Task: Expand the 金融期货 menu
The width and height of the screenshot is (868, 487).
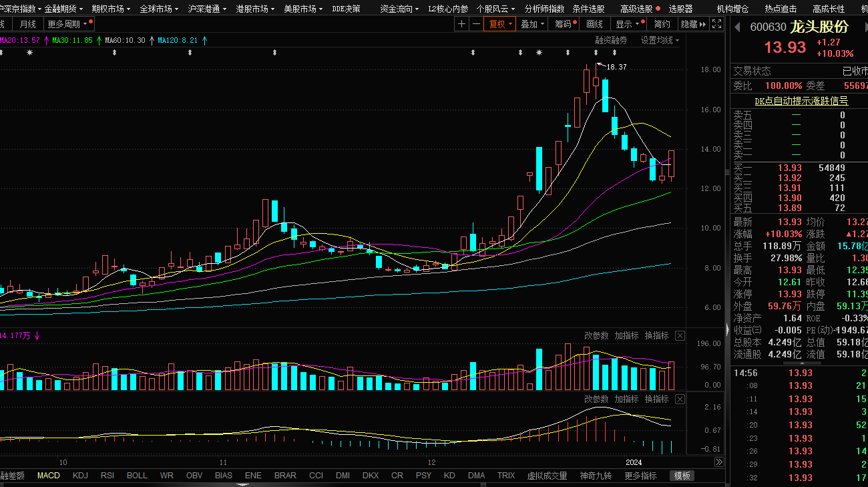Action: 64,9
